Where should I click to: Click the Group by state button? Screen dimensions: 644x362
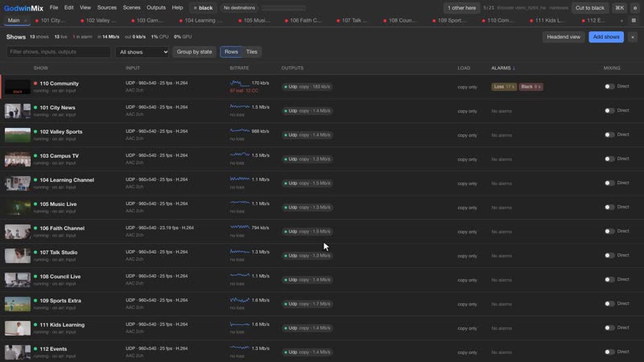pyautogui.click(x=194, y=51)
